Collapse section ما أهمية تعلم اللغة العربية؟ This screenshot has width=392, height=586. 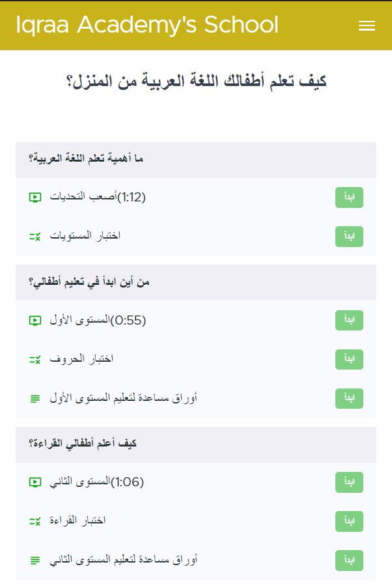pyautogui.click(x=195, y=160)
